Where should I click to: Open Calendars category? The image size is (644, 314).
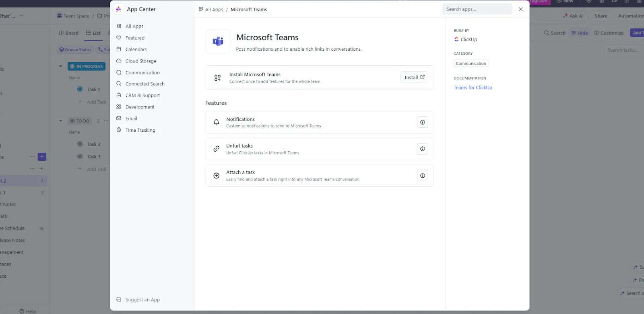pyautogui.click(x=136, y=50)
